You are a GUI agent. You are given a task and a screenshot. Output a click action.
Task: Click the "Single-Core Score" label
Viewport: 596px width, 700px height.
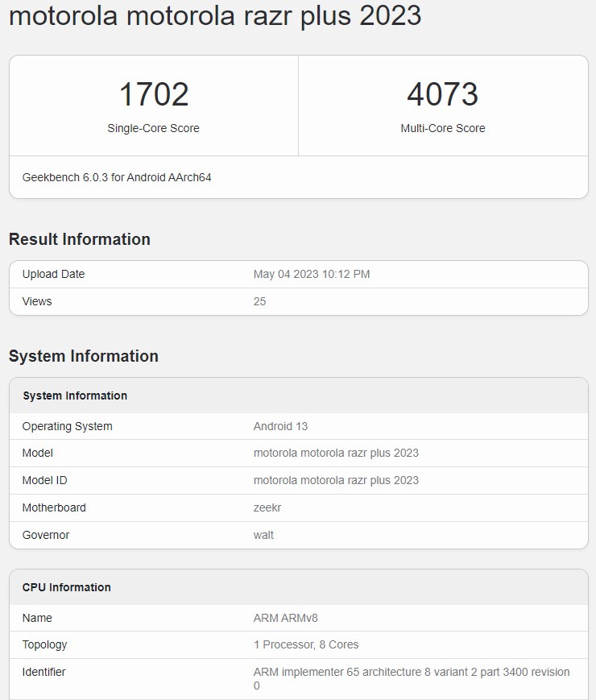coord(154,128)
